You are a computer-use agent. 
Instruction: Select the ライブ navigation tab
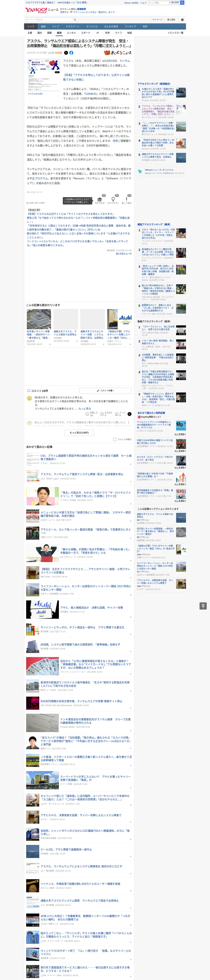point(56,27)
